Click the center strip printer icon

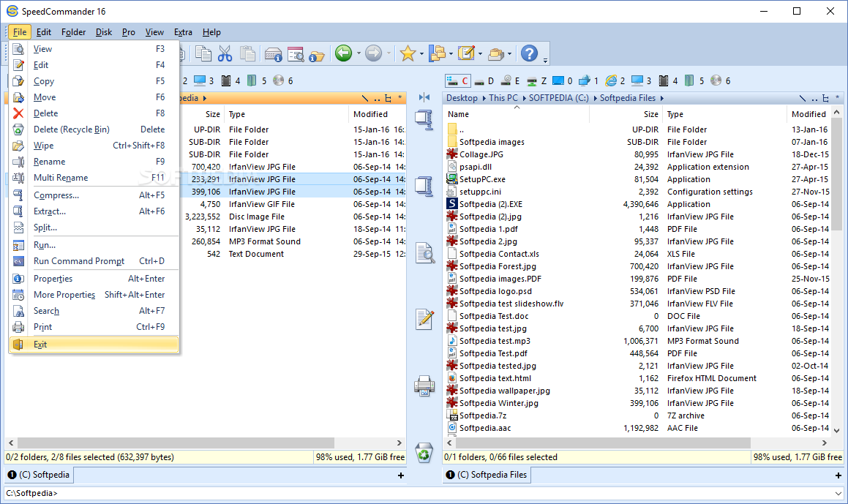pyautogui.click(x=424, y=385)
